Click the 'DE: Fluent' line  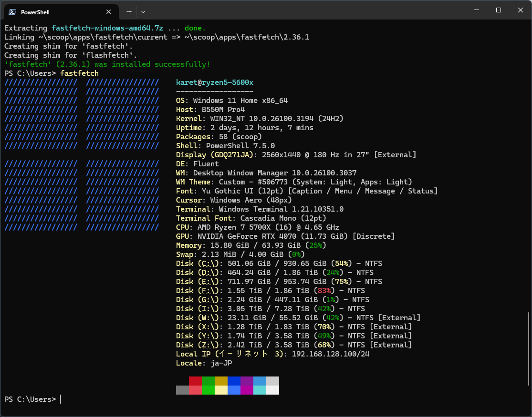(x=197, y=164)
